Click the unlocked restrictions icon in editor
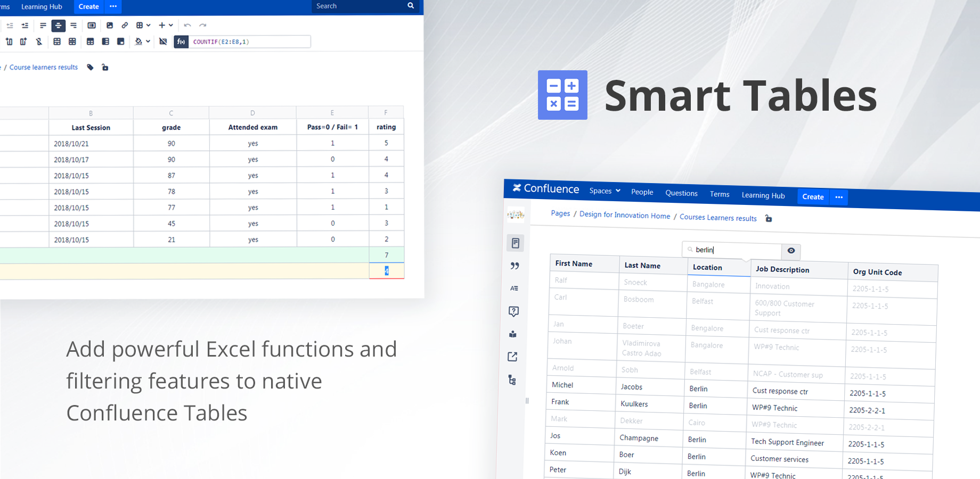 pos(105,68)
